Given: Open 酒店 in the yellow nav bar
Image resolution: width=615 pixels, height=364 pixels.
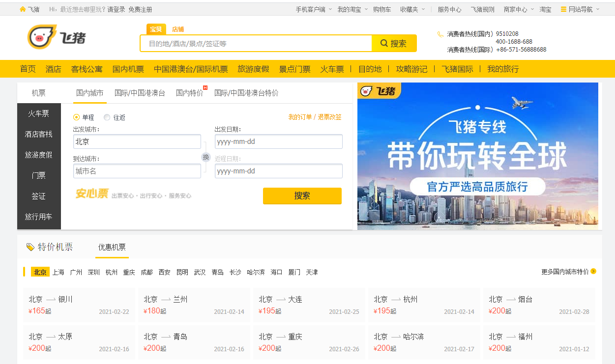Looking at the screenshot, I should click(x=54, y=69).
